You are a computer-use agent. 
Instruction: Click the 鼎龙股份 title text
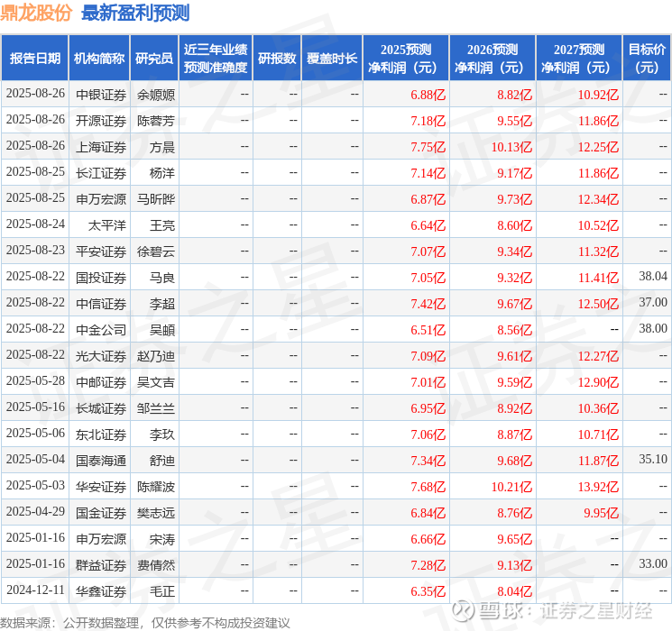pyautogui.click(x=36, y=13)
